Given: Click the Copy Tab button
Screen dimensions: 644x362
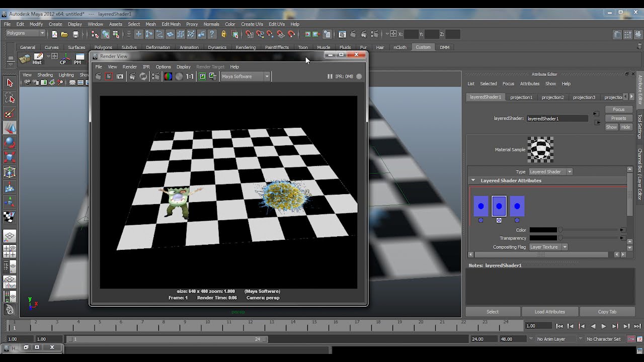Looking at the screenshot, I should point(607,312).
